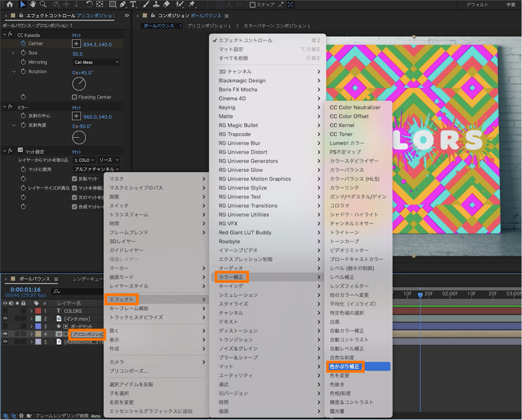
Task: Show the COLORS layer with its eye toggle
Action: (x=5, y=311)
